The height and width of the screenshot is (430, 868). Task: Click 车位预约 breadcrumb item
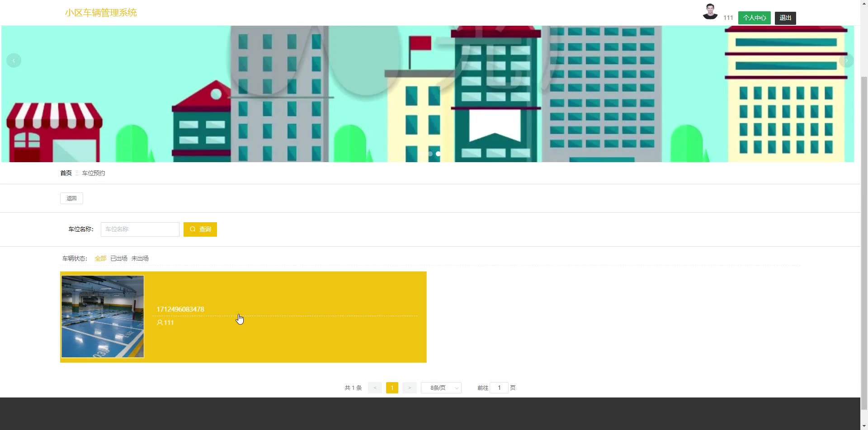point(94,173)
